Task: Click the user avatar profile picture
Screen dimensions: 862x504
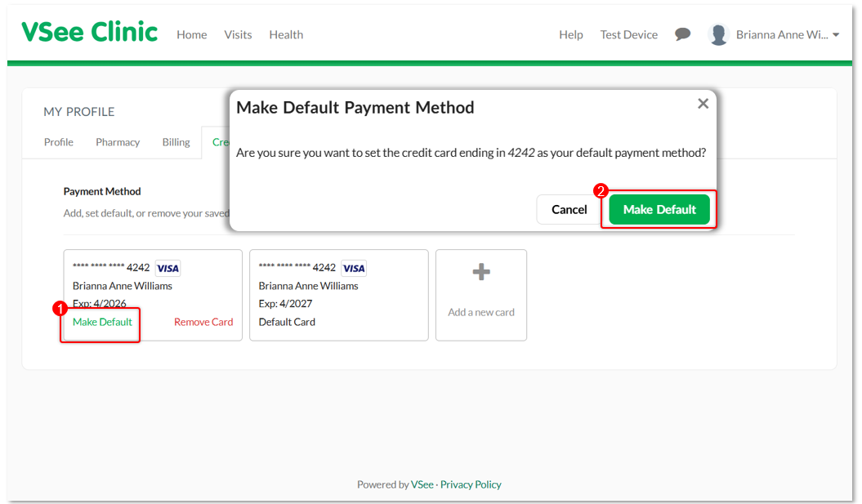Action: pos(718,34)
